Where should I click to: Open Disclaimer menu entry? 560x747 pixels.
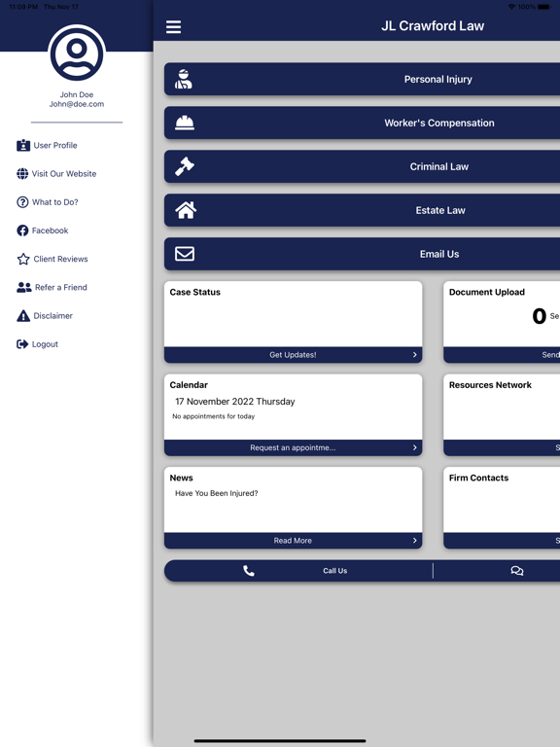coord(45,316)
